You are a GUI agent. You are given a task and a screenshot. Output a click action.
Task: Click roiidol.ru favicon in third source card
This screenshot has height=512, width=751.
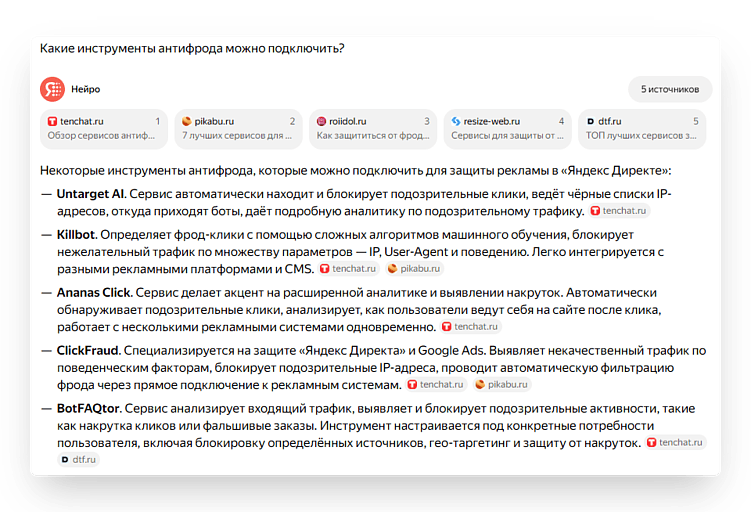(321, 122)
